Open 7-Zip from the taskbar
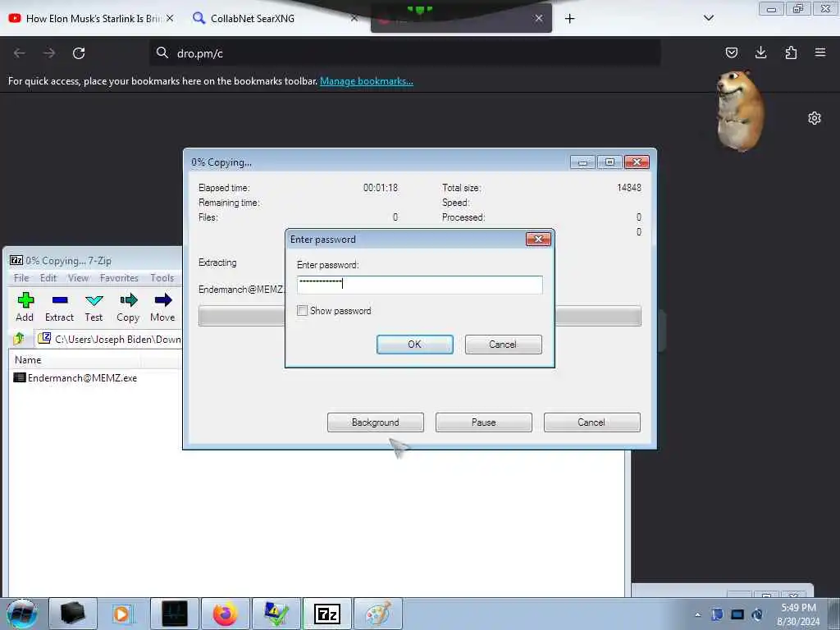Image resolution: width=840 pixels, height=630 pixels. click(327, 614)
